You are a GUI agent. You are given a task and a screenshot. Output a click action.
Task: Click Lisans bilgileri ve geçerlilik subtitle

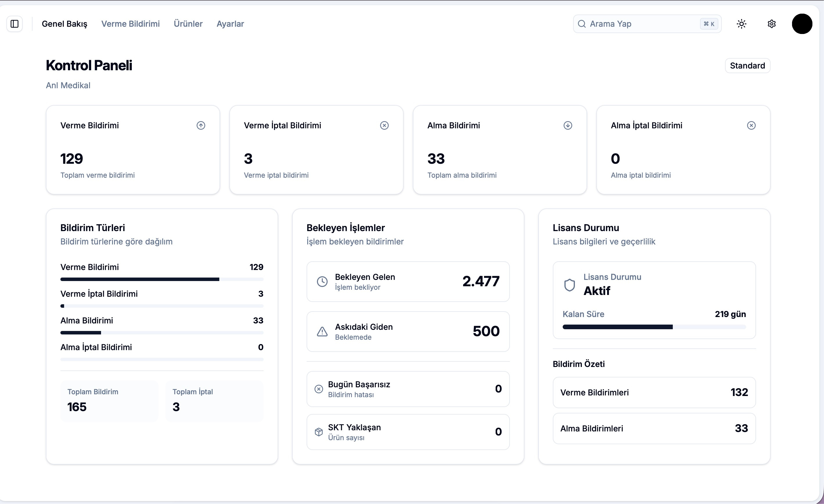coord(604,242)
